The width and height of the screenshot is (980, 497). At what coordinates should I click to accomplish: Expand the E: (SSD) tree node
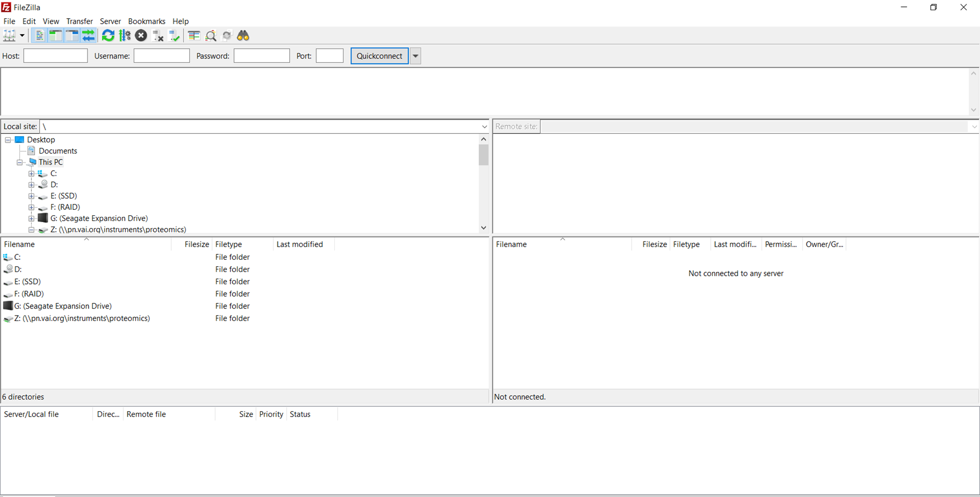[32, 196]
